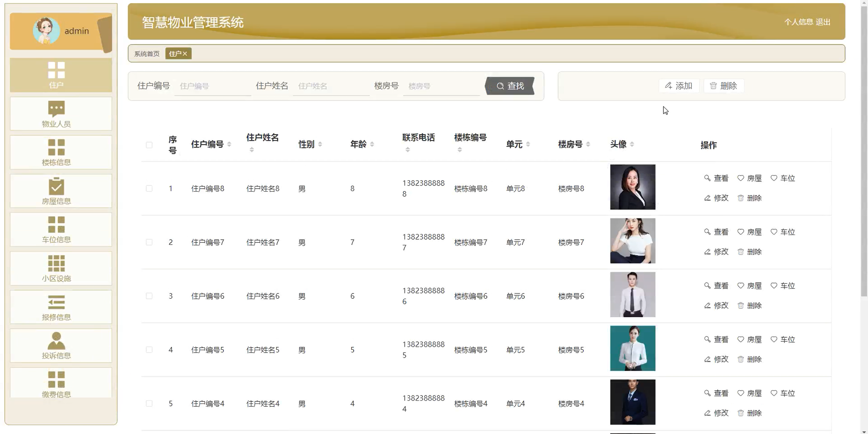The image size is (868, 434).
Task: Click the 修改 pencil icon for 住户编号6
Action: (707, 306)
